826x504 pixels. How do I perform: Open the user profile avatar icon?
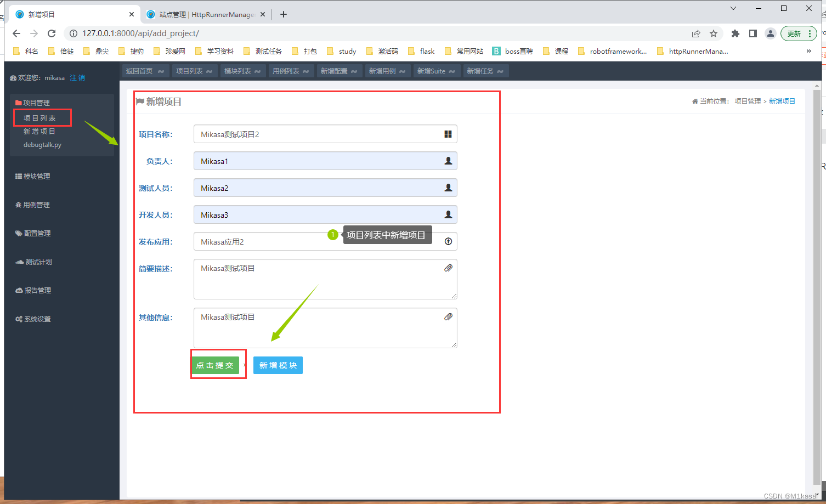click(x=771, y=33)
